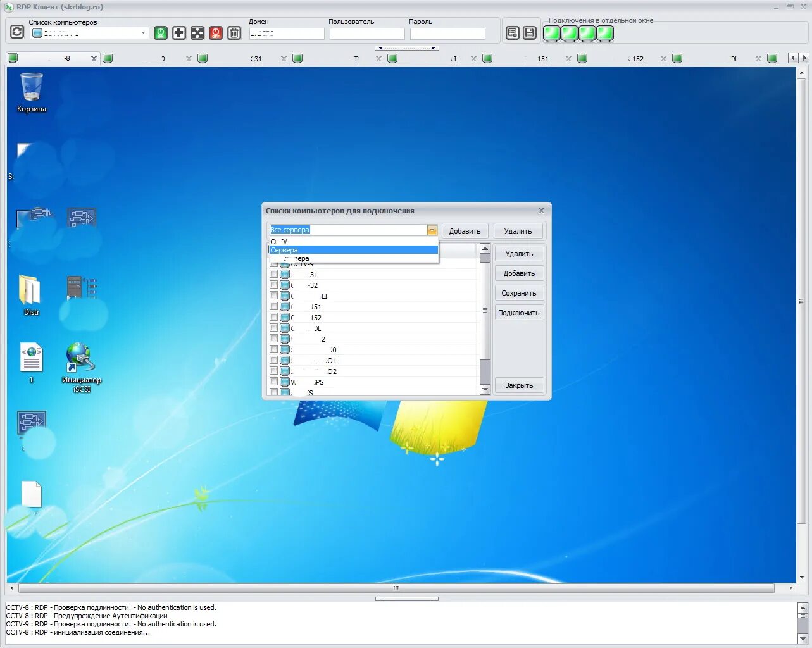Click the trash delete icon in toolbar

[x=234, y=33]
